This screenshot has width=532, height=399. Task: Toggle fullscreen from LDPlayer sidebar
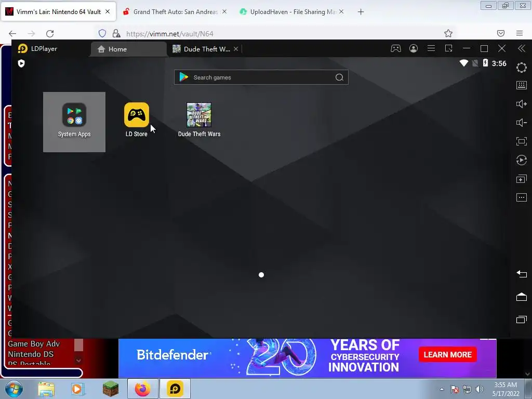tap(521, 141)
